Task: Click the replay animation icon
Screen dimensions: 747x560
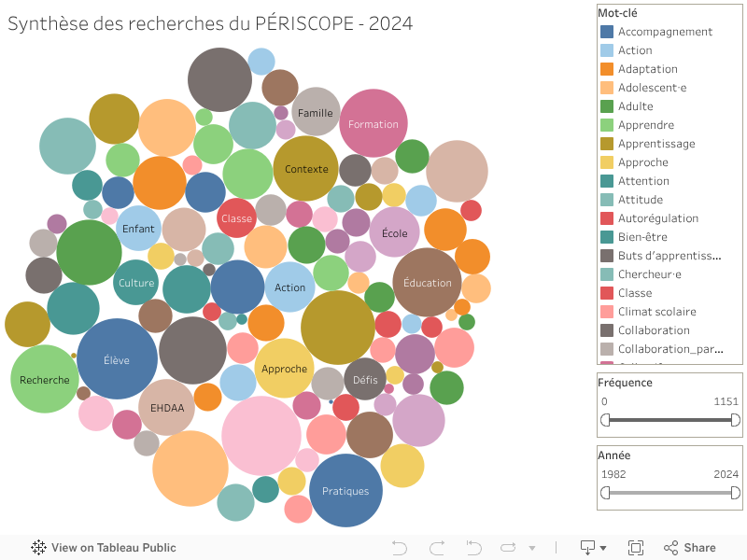Action: point(508,548)
